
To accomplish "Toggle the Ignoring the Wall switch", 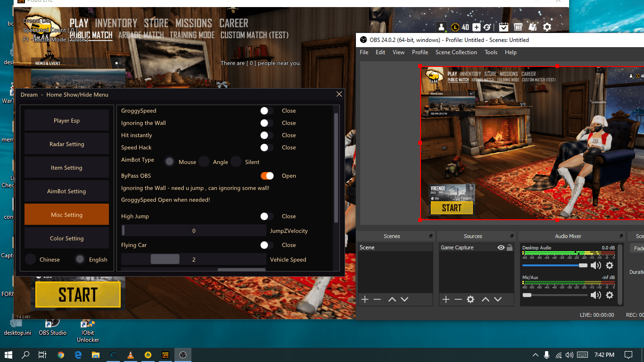I will click(266, 123).
